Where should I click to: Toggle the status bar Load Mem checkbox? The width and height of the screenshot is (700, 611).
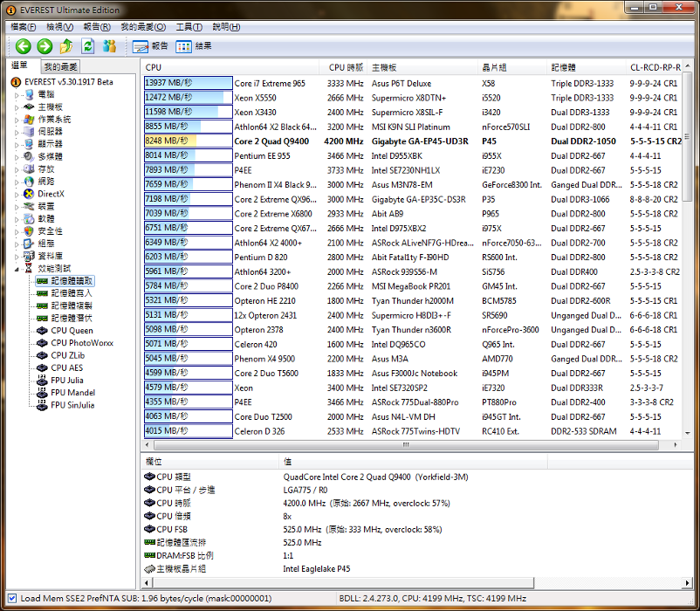click(x=12, y=598)
